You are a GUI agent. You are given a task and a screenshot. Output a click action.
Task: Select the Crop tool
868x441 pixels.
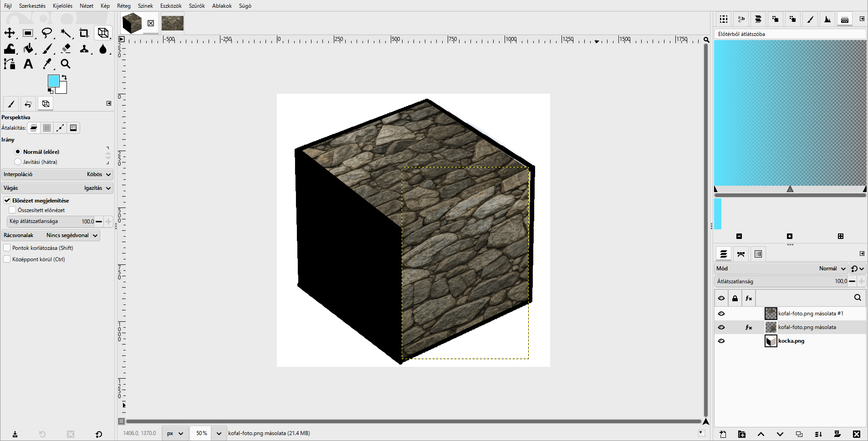(x=84, y=33)
